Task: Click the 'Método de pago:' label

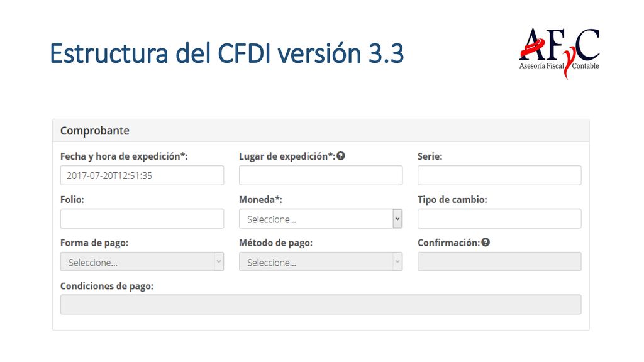Action: [x=276, y=243]
